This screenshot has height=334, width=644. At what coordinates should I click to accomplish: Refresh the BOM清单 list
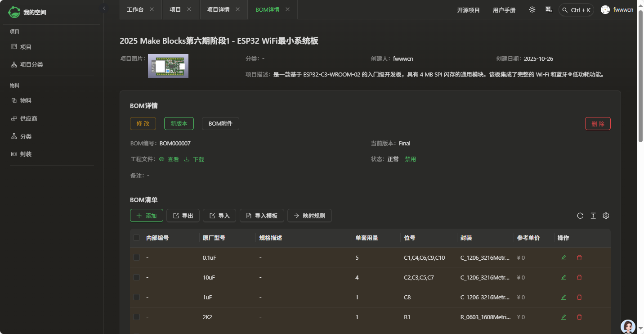580,216
